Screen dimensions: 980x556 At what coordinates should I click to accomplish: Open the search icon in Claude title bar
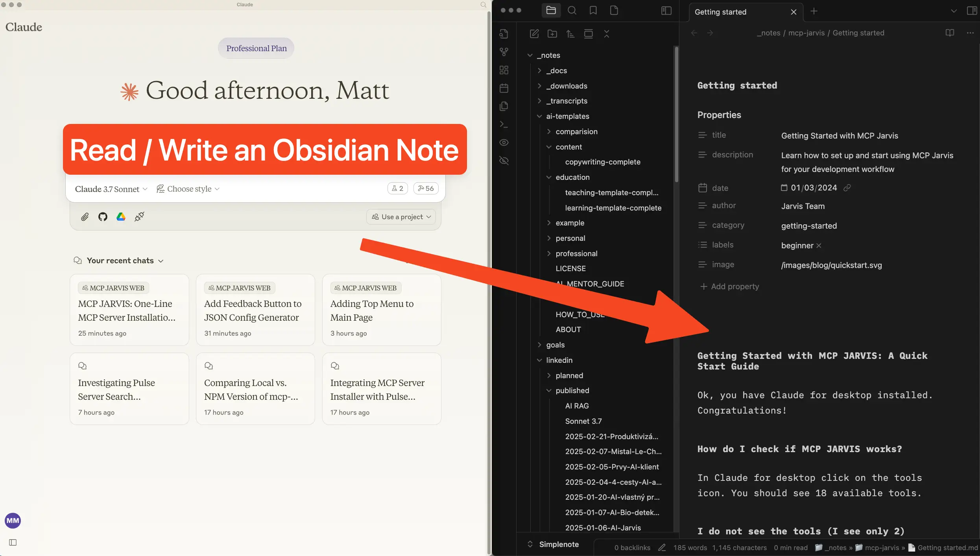coord(483,5)
